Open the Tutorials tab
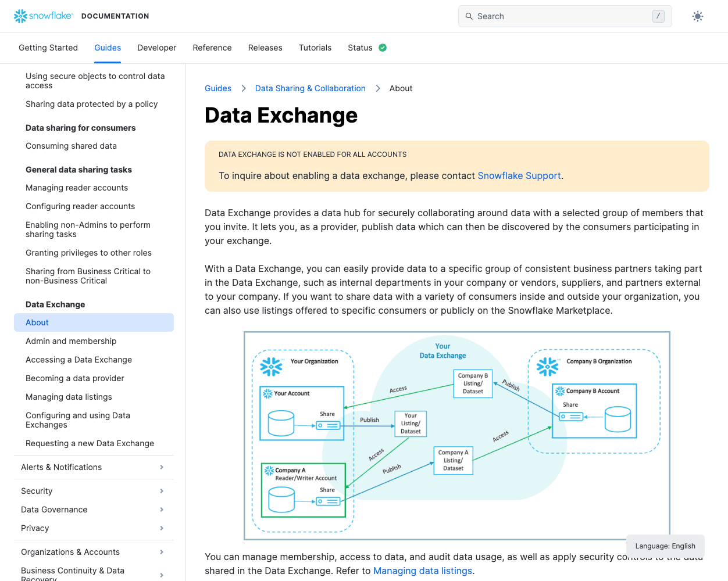 coord(315,48)
